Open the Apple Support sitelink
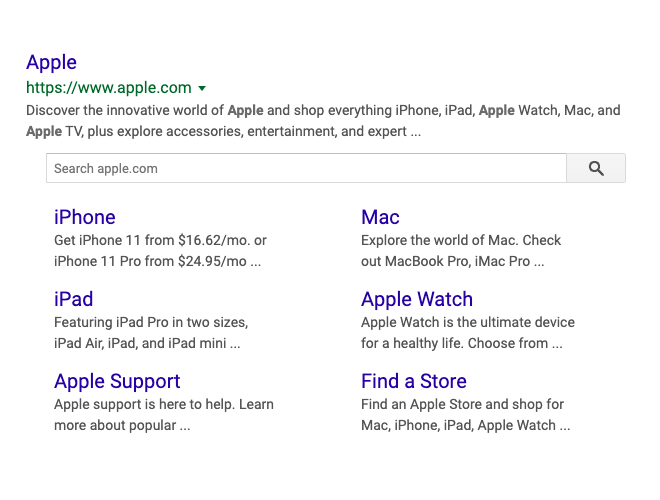660x500 pixels. [x=117, y=381]
